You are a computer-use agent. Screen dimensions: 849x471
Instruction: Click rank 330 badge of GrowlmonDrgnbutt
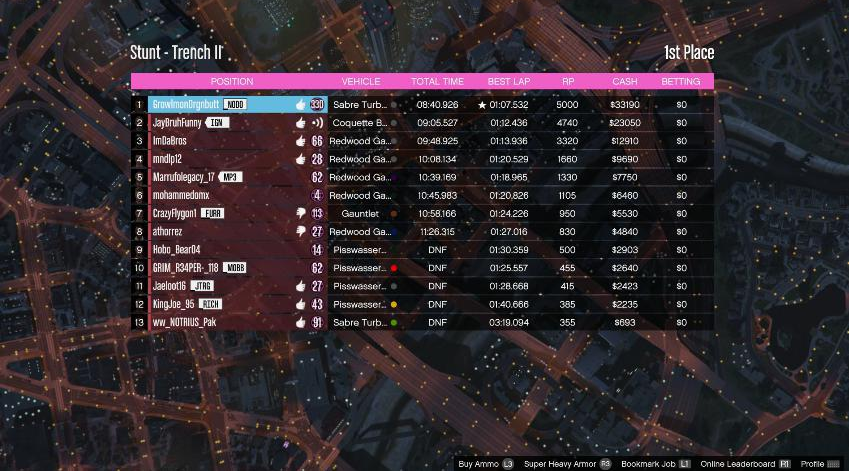point(317,104)
